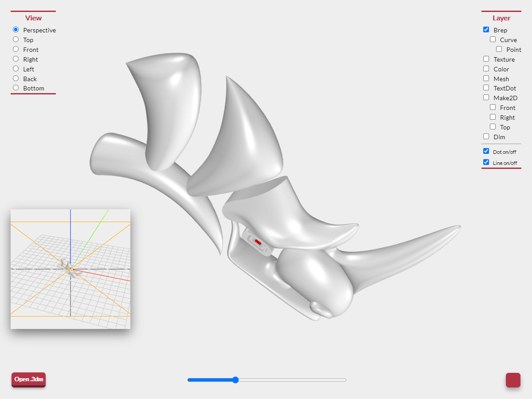Switch to Top view
This screenshot has height=399, width=532.
click(x=16, y=39)
